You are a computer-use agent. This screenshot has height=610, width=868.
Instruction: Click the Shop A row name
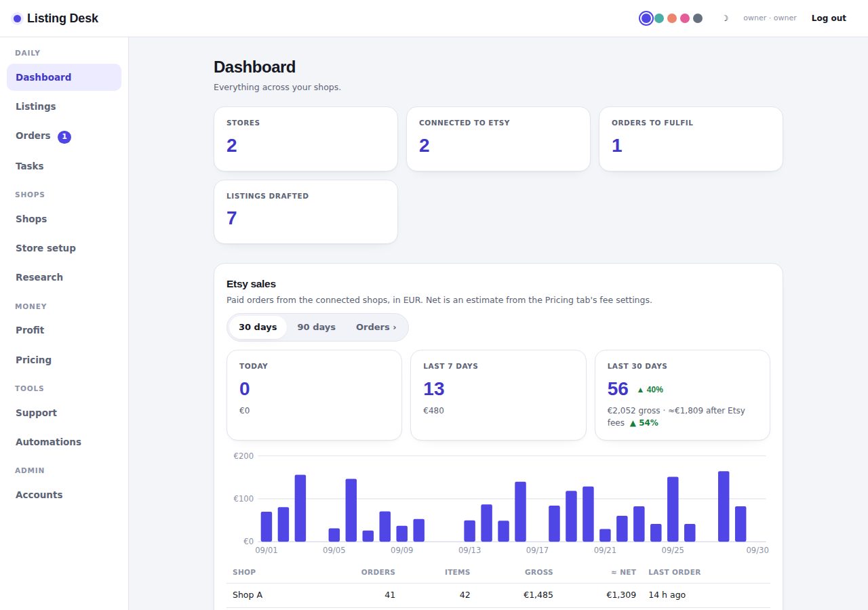point(248,595)
